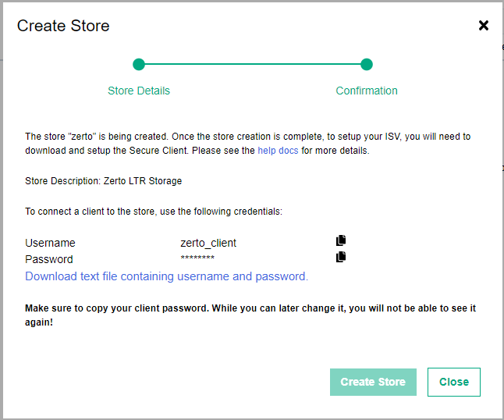Click the Create Store dialog title
Image resolution: width=504 pixels, height=420 pixels.
(63, 26)
